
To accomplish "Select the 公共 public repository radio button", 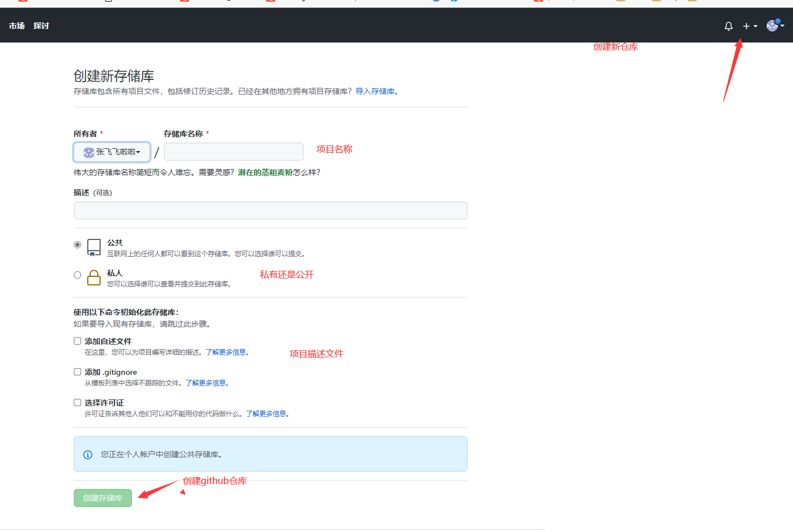I will click(77, 244).
